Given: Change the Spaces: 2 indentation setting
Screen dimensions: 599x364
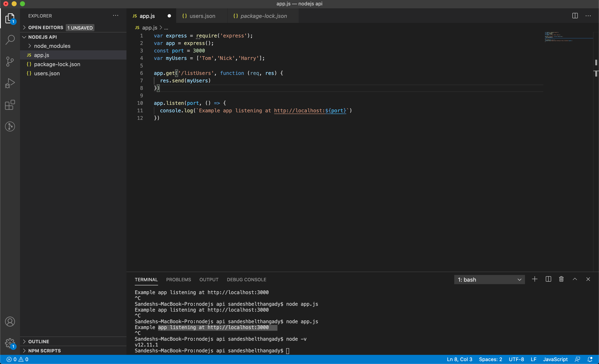Looking at the screenshot, I should click(490, 359).
